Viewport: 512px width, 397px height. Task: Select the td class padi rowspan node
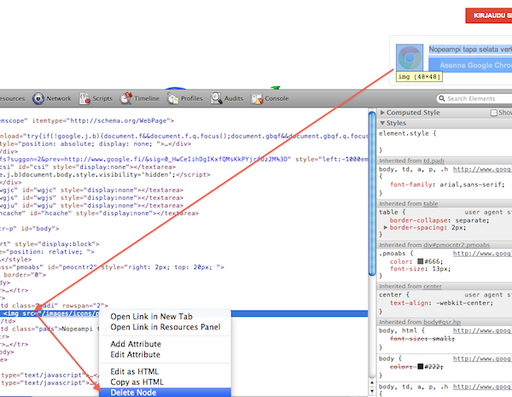tap(54, 306)
